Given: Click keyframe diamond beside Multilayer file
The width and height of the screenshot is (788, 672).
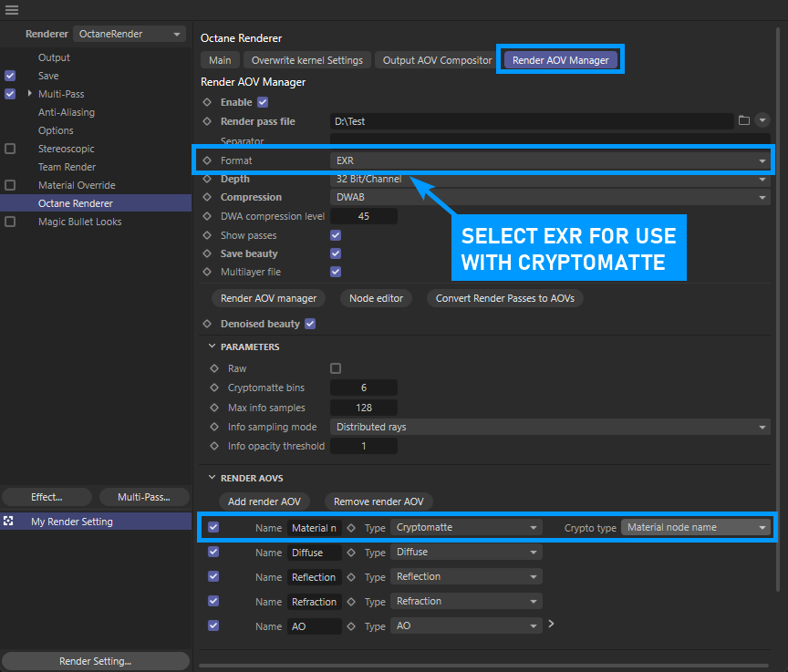Looking at the screenshot, I should pos(207,272).
